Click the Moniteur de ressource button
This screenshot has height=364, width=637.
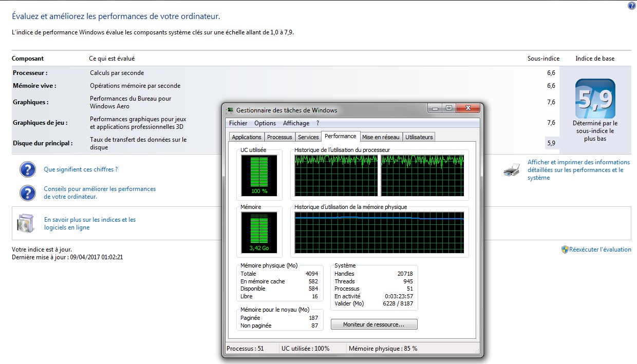coord(373,324)
